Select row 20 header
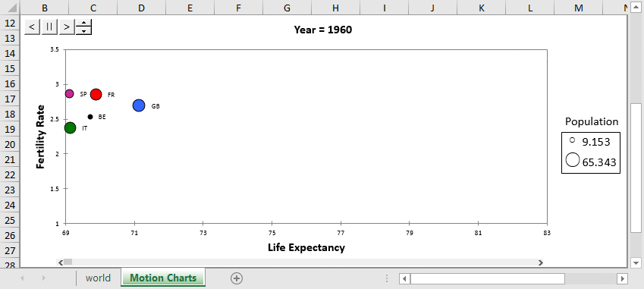The width and height of the screenshot is (644, 289). (x=9, y=144)
